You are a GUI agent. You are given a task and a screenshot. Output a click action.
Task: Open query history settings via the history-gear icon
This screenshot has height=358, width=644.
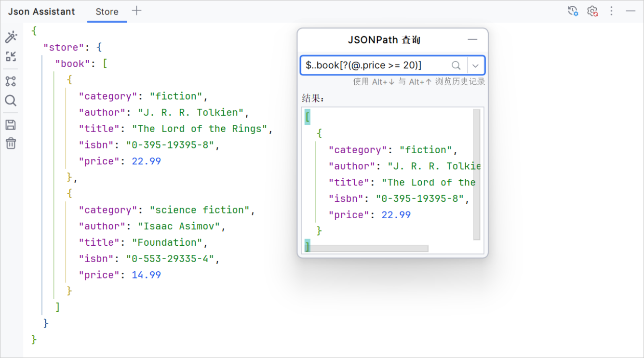pyautogui.click(x=573, y=11)
